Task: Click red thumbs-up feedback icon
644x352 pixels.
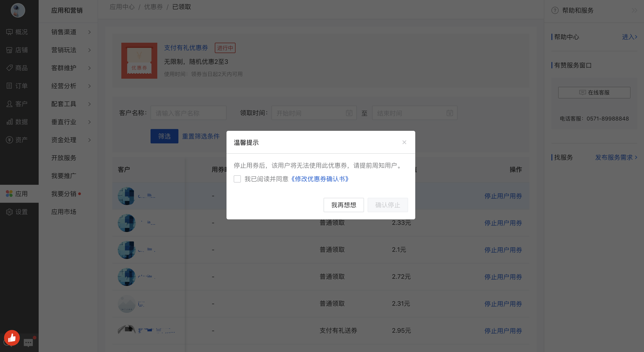Action: (x=12, y=338)
